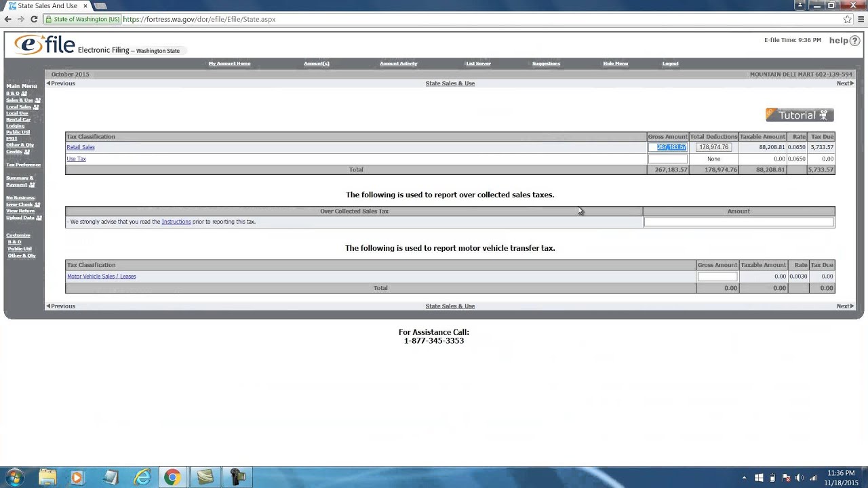The height and width of the screenshot is (488, 868).
Task: Open the Suggestions menu item
Action: click(546, 64)
